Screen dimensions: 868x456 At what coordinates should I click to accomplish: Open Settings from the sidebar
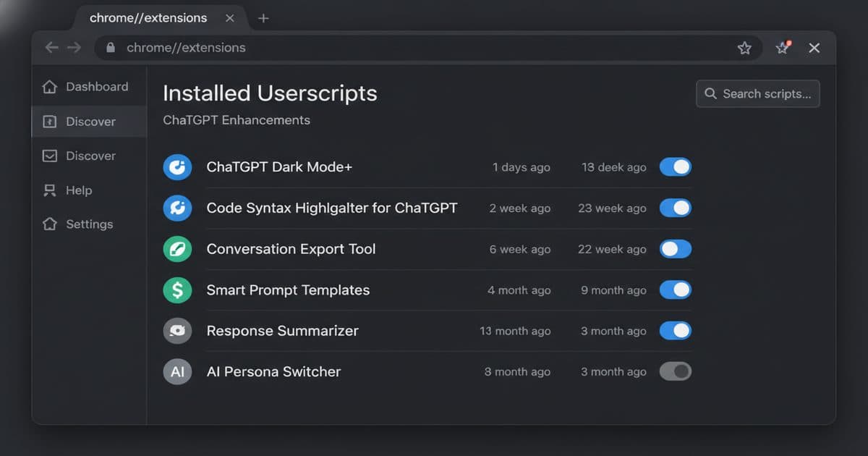89,224
